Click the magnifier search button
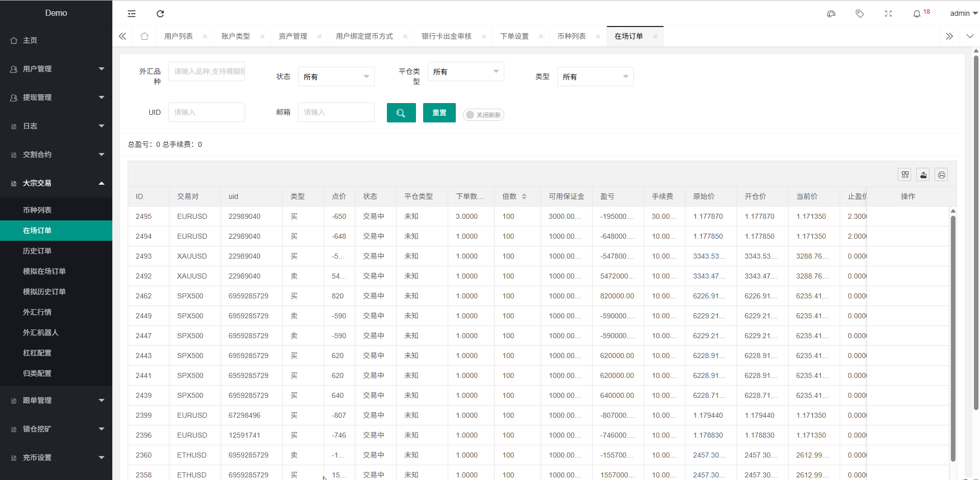Viewport: 980px width, 480px height. point(401,113)
